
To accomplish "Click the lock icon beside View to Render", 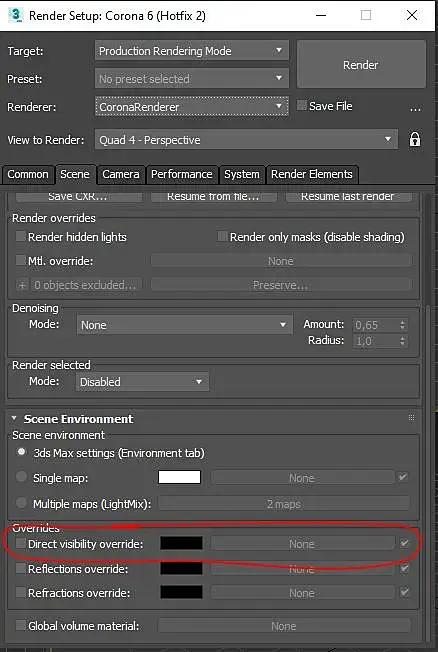I will click(x=414, y=139).
